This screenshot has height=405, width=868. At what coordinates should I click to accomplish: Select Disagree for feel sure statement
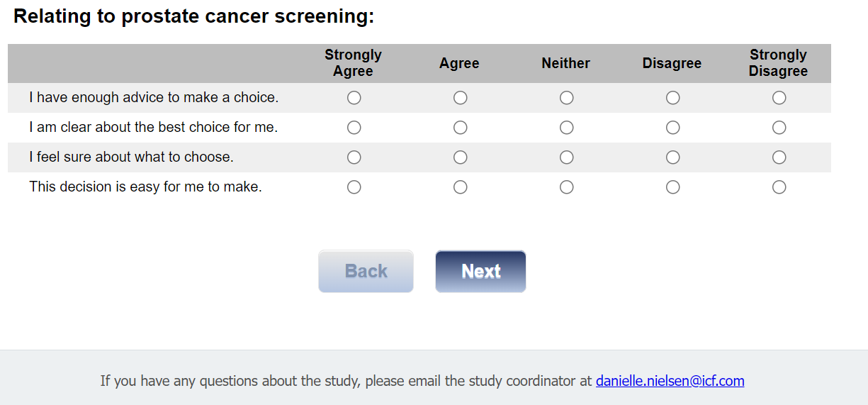672,157
